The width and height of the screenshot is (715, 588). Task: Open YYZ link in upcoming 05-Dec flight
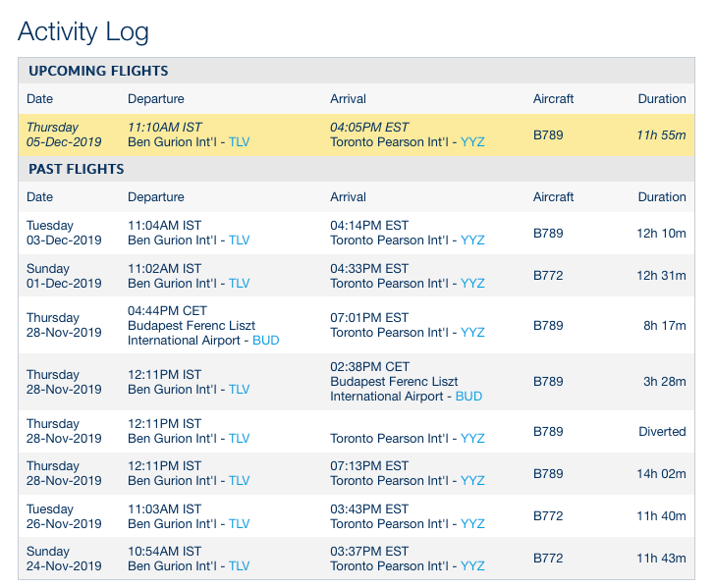pyautogui.click(x=472, y=142)
